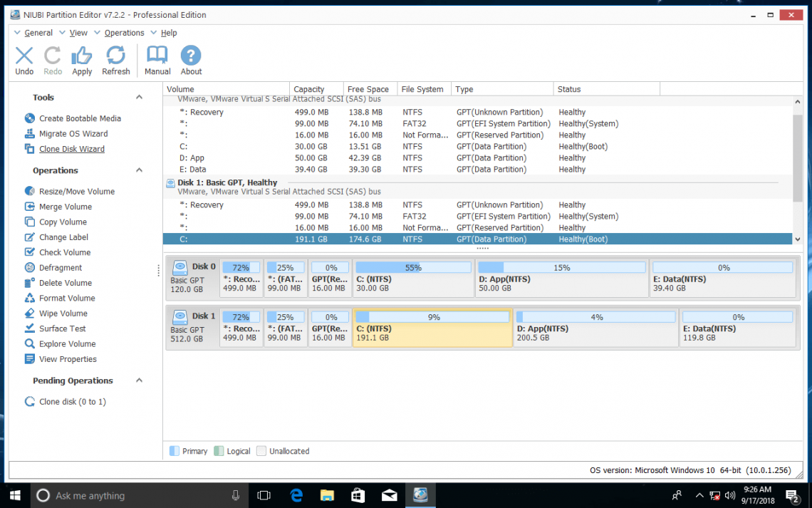The image size is (812, 508).
Task: Choose Wipe Volume operation
Action: (63, 313)
